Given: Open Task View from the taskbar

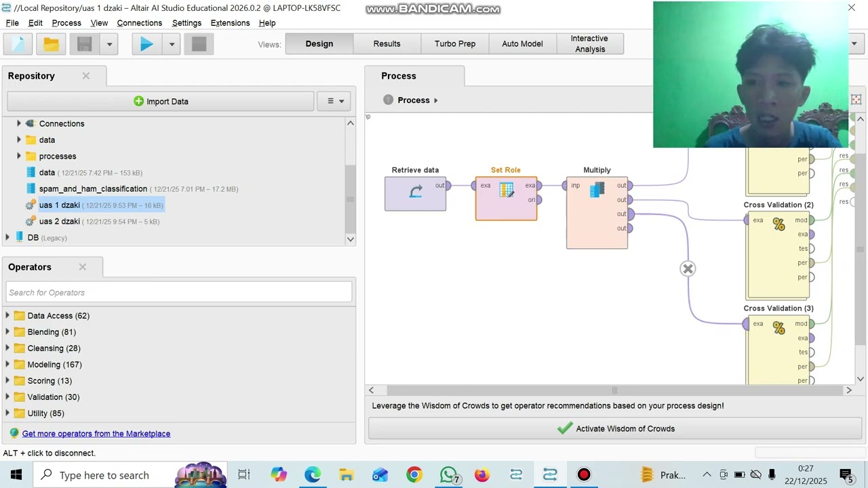Looking at the screenshot, I should (244, 475).
